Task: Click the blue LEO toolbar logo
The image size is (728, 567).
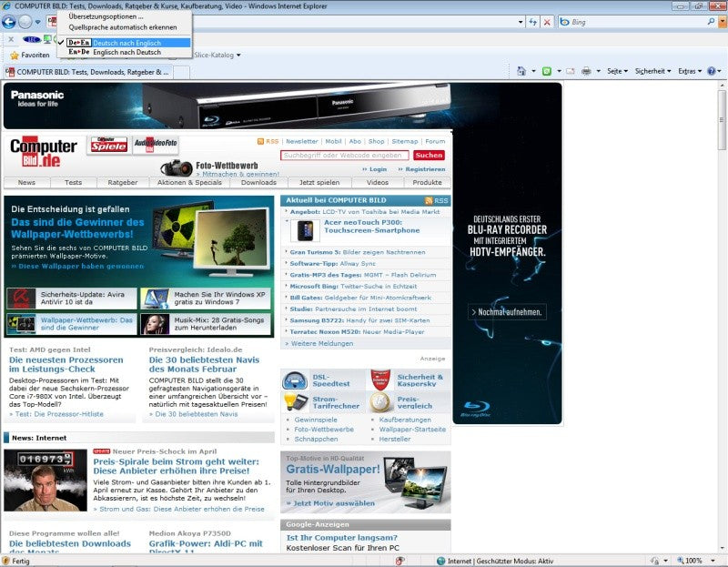Action: pyautogui.click(x=32, y=39)
